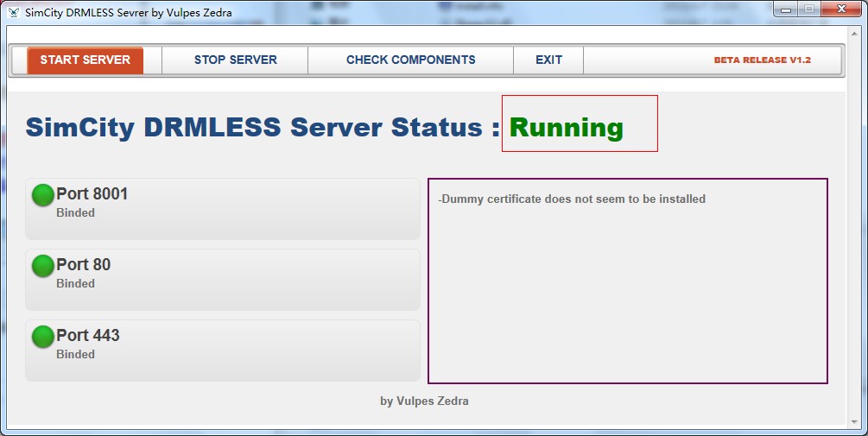Select the Port 80 label

point(84,264)
